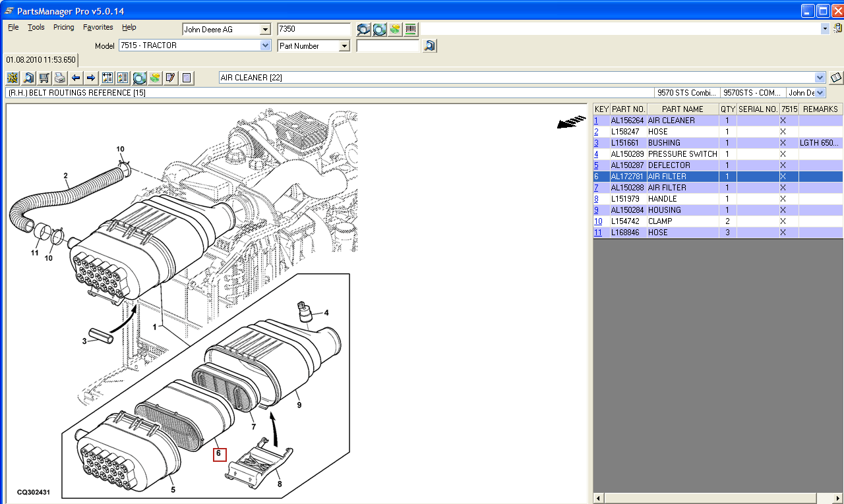
Task: Click the search icon beside Part Number field
Action: [x=429, y=46]
